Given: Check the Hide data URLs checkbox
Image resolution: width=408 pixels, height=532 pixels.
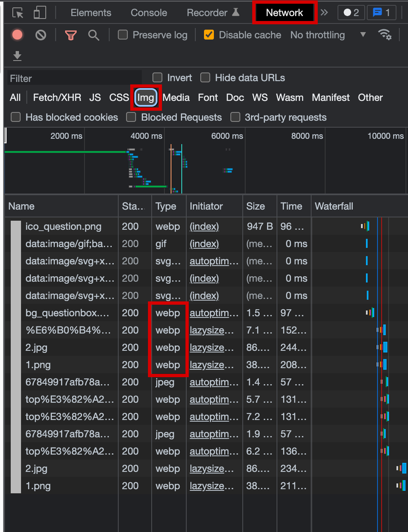Looking at the screenshot, I should pos(205,78).
